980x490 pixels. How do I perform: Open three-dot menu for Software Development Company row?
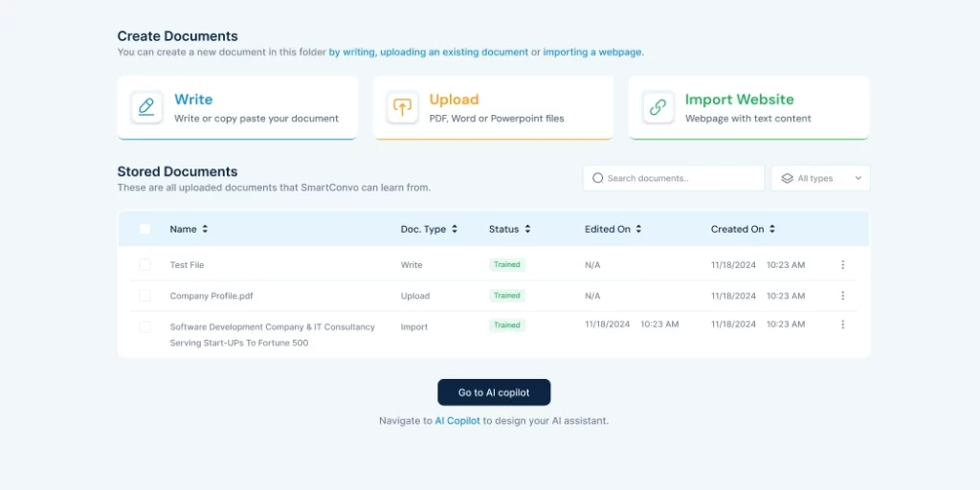coord(842,324)
